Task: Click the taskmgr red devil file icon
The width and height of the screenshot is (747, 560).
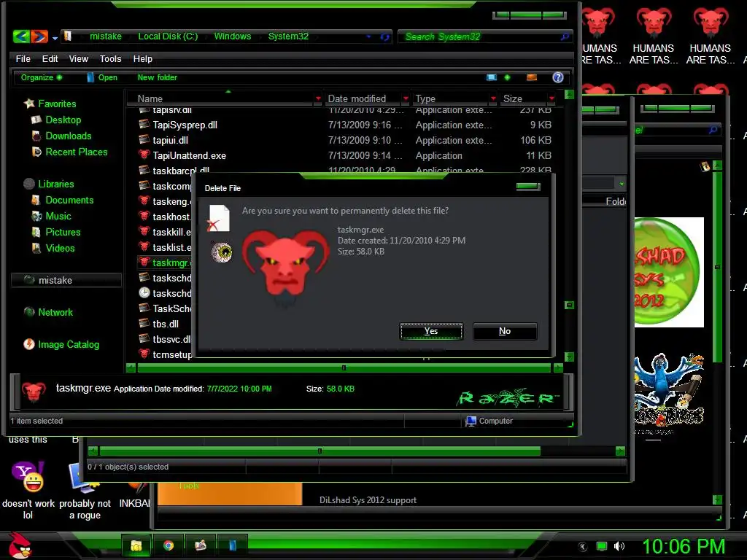Action: tap(144, 262)
